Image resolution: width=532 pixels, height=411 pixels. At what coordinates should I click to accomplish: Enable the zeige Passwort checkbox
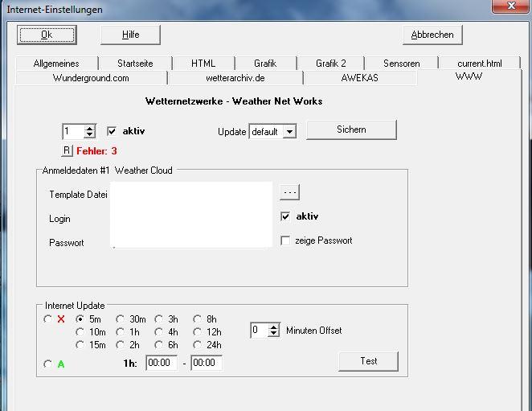point(285,240)
